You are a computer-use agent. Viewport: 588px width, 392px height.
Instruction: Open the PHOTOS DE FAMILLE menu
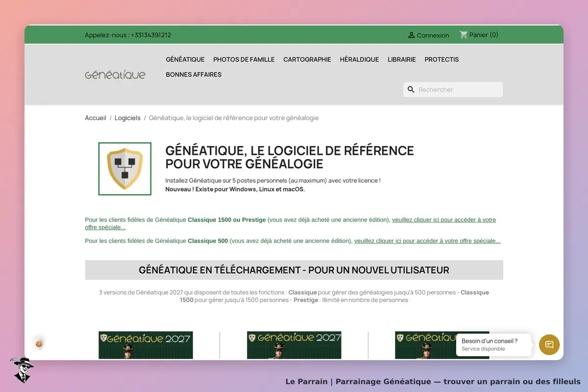244,59
